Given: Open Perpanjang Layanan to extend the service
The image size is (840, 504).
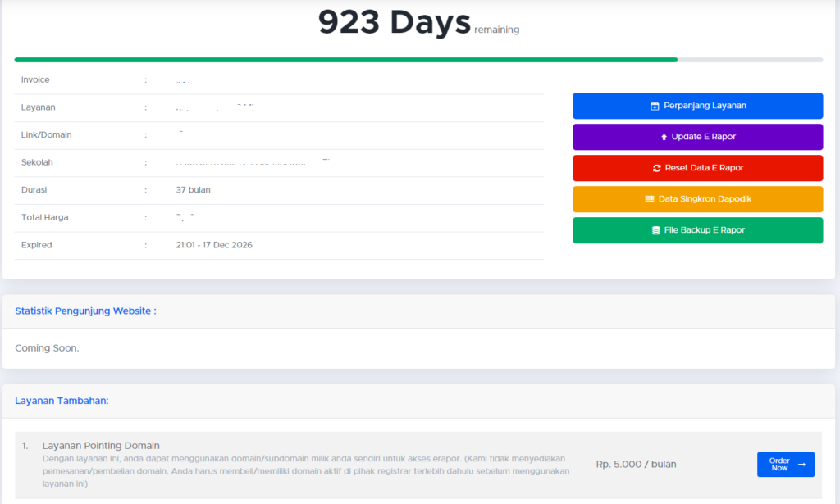Looking at the screenshot, I should pyautogui.click(x=697, y=106).
